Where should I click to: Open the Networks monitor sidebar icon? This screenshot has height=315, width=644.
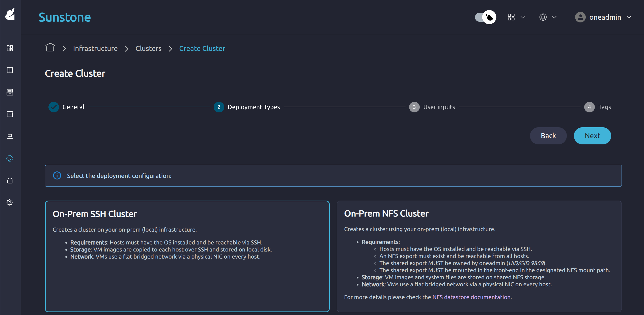tap(10, 136)
